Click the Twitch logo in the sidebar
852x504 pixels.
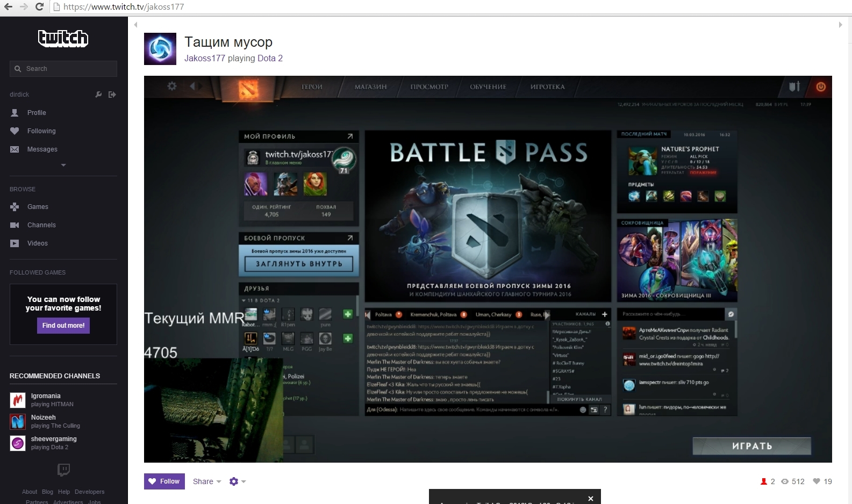tap(63, 38)
